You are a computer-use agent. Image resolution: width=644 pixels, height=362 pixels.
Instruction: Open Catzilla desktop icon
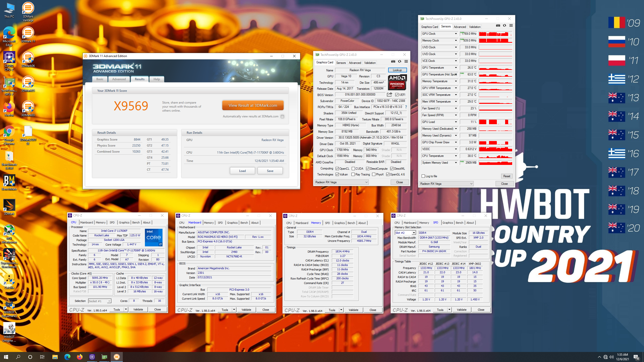pyautogui.click(x=9, y=281)
